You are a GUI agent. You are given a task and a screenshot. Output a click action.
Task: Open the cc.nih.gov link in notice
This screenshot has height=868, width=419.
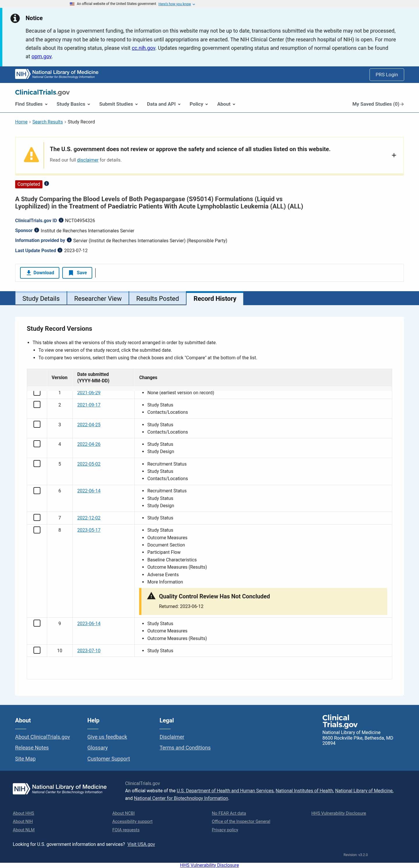[x=143, y=48]
